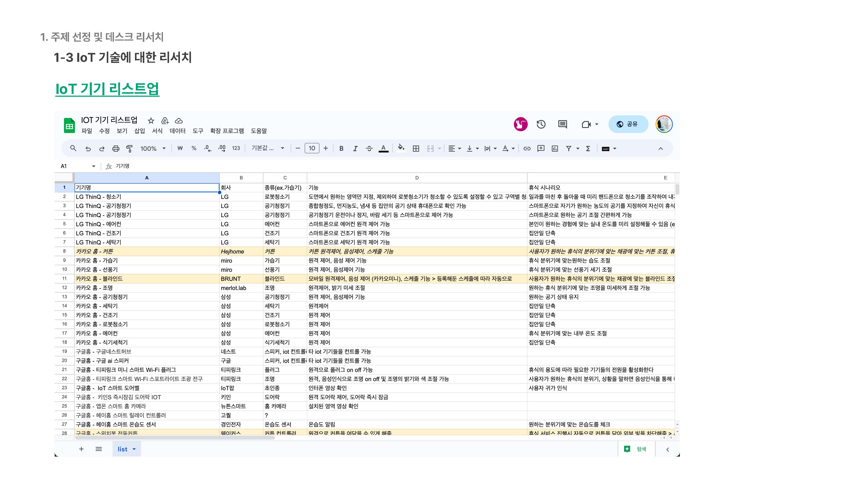
Task: Click the print icon in toolbar
Action: (x=116, y=149)
